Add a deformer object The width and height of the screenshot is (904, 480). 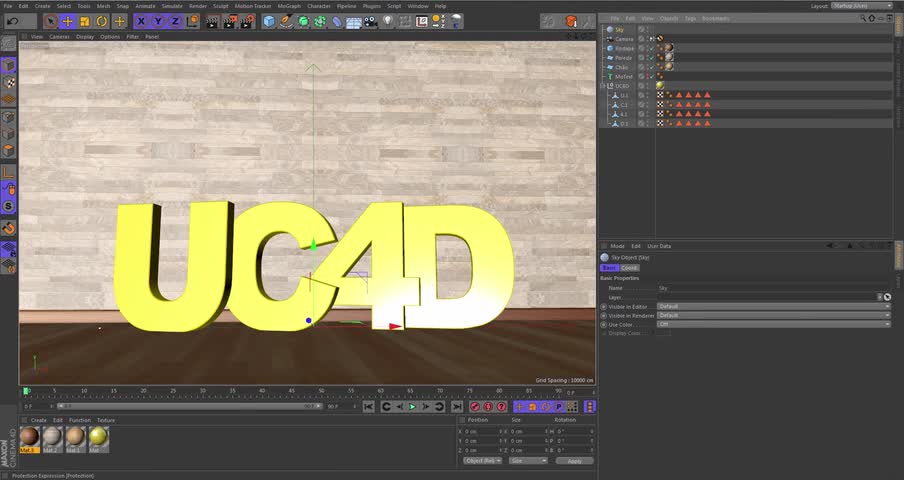[337, 22]
